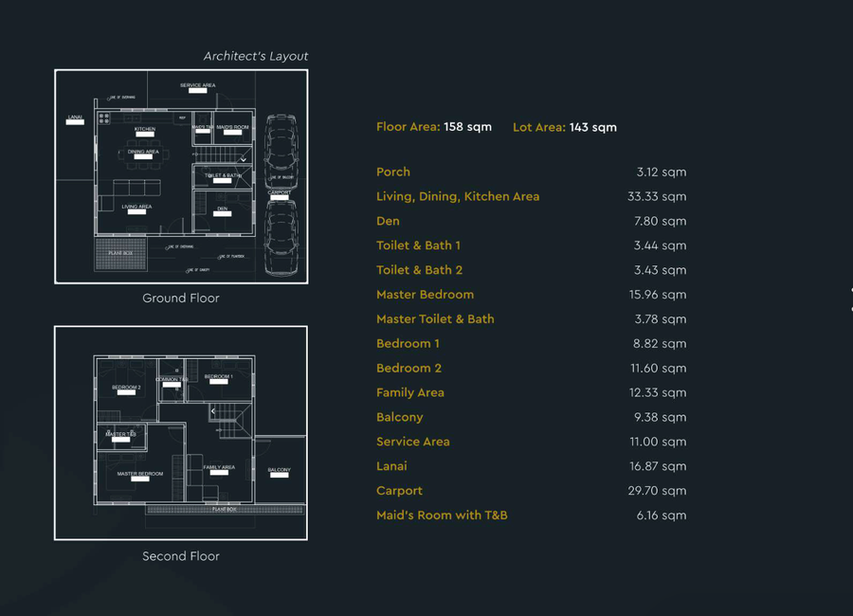
Task: Click the "16.87 sqm" Lanai value
Action: point(659,466)
